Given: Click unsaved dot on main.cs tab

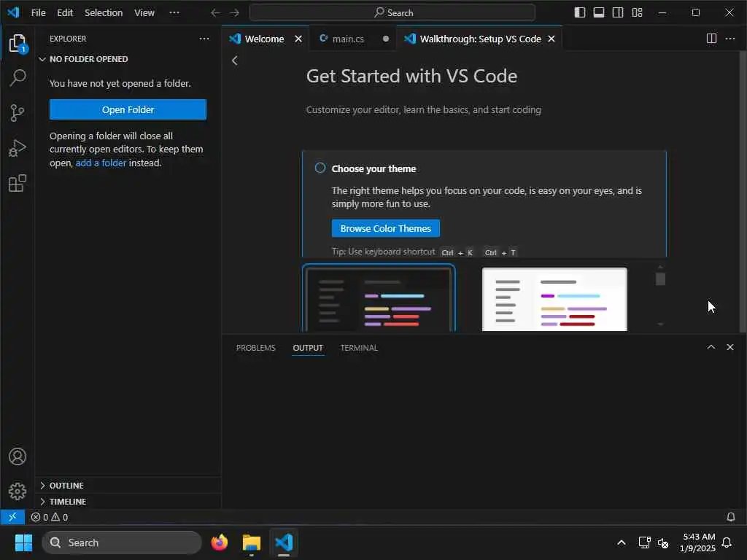Looking at the screenshot, I should (x=385, y=39).
